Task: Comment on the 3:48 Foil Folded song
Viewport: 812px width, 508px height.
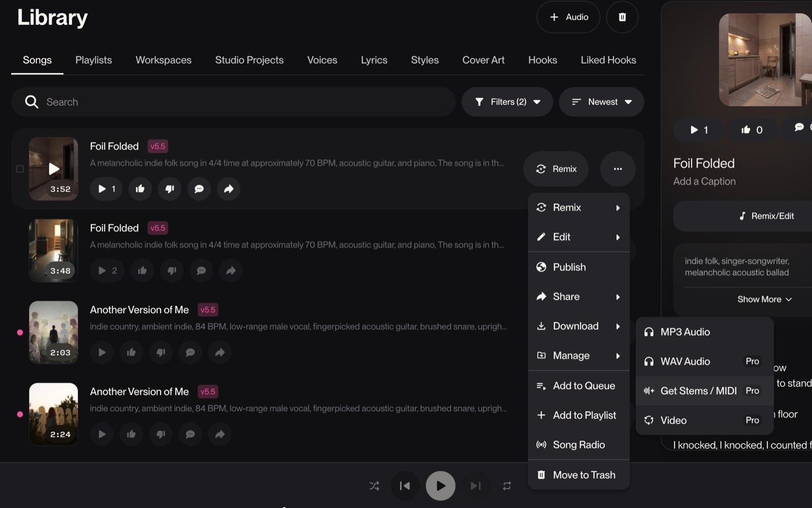Action: click(x=201, y=270)
